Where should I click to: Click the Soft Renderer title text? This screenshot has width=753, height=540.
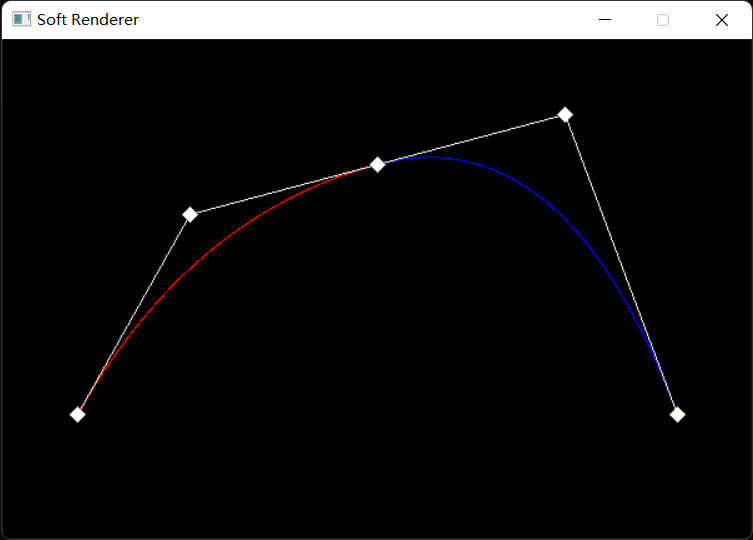point(88,20)
